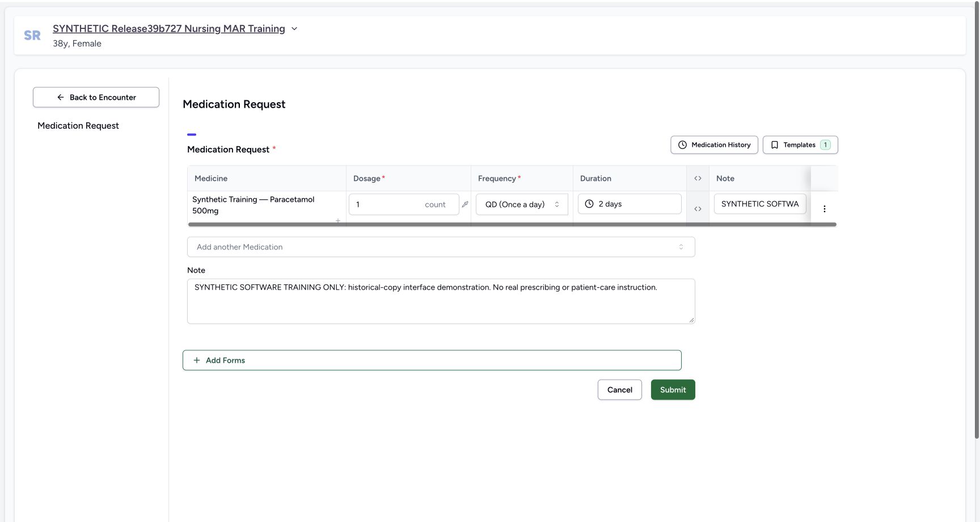Viewport: 980px width, 522px height.
Task: Expand the patient name chevron dropdown
Action: click(294, 29)
